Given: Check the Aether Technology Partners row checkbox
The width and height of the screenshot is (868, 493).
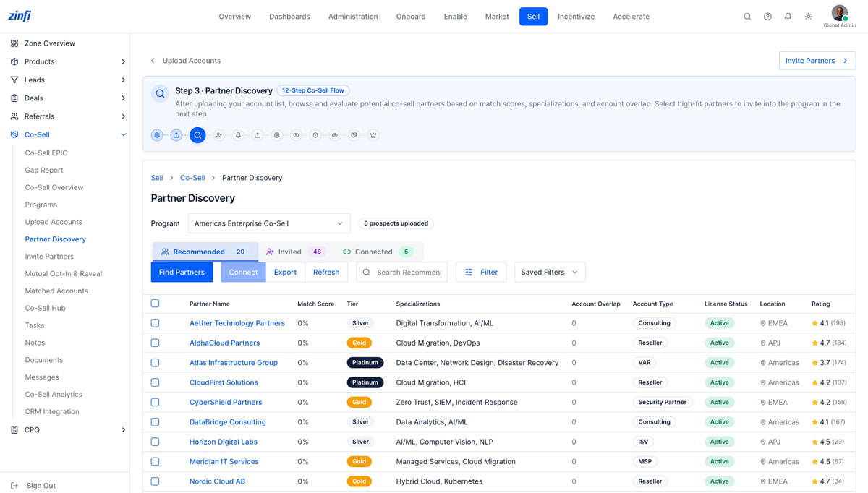Looking at the screenshot, I should point(155,323).
